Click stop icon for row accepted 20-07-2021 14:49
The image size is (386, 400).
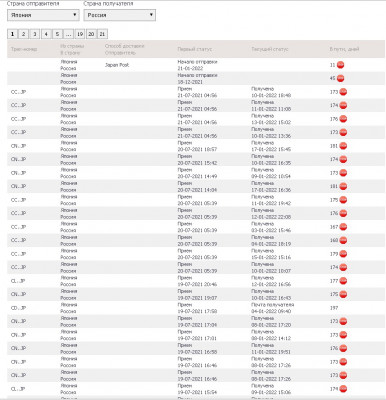343,173
